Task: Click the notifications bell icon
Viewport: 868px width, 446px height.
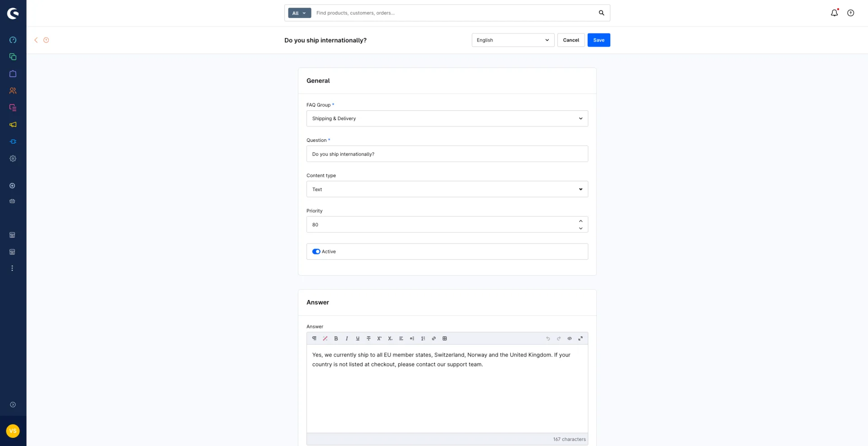Action: pyautogui.click(x=834, y=13)
